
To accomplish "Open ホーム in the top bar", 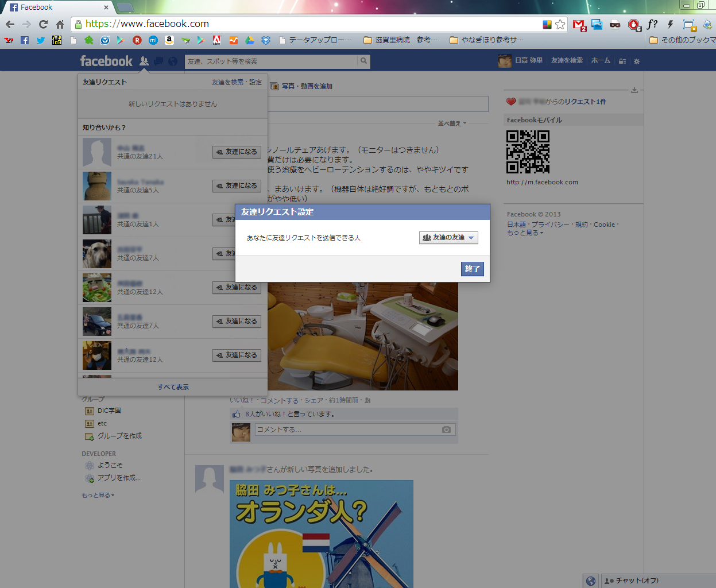I will tap(601, 60).
